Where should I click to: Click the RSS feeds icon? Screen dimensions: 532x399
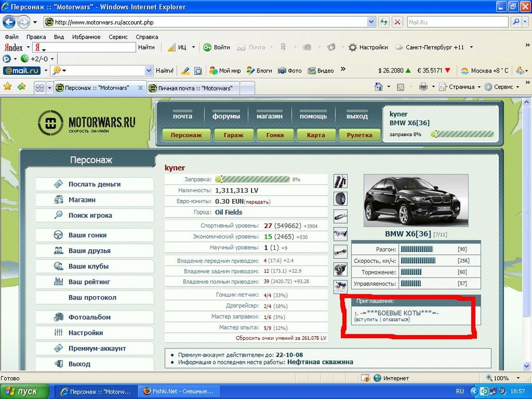click(400, 87)
